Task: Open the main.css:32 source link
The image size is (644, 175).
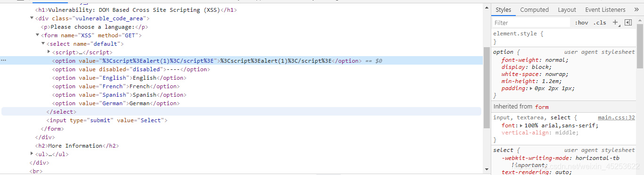Action: (x=616, y=117)
